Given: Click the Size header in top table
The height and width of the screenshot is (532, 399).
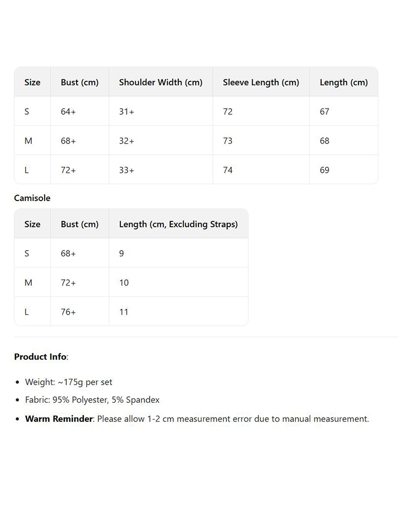Looking at the screenshot, I should click(32, 82).
